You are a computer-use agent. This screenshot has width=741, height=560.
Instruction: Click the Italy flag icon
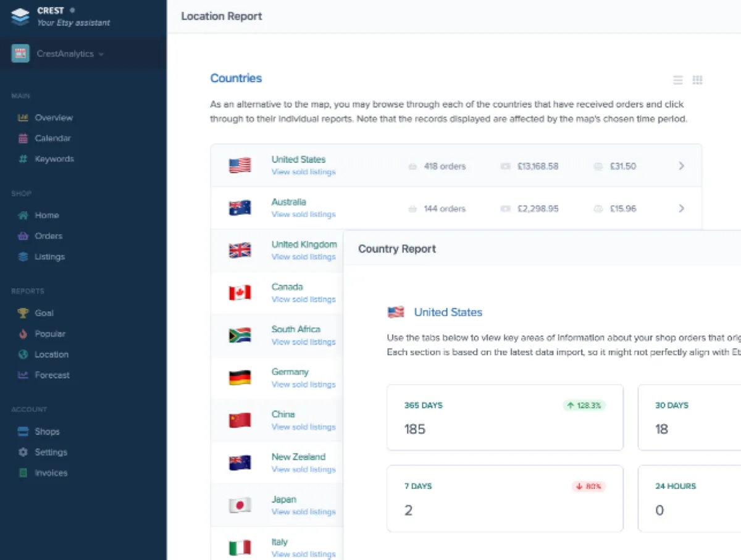(240, 548)
